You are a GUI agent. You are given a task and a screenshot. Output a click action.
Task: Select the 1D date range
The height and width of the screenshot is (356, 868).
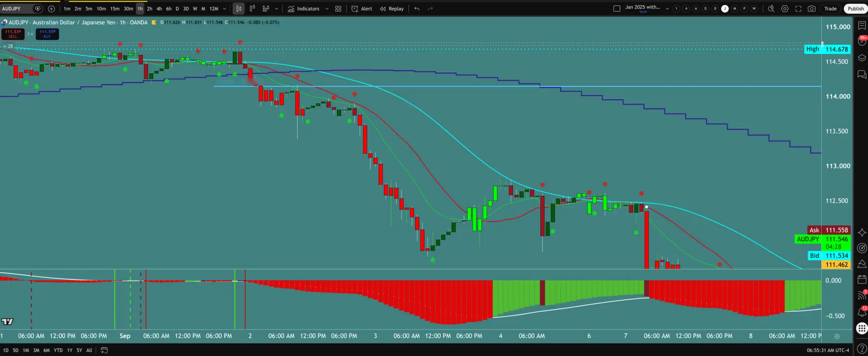[5, 350]
